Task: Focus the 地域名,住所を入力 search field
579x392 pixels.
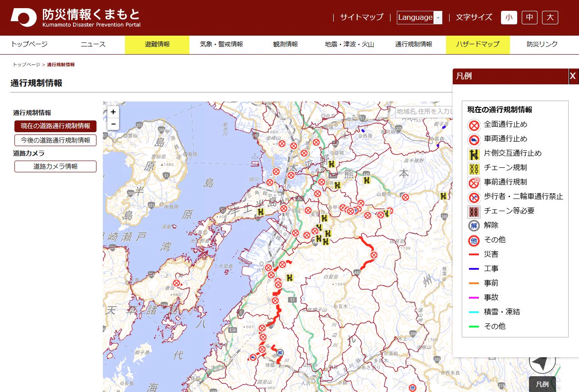Action: point(424,111)
